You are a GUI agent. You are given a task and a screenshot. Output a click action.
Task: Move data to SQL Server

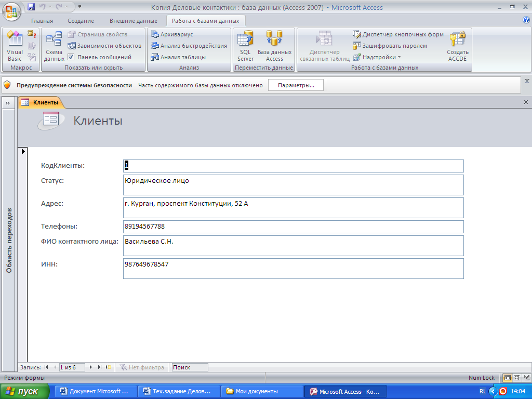tap(245, 46)
